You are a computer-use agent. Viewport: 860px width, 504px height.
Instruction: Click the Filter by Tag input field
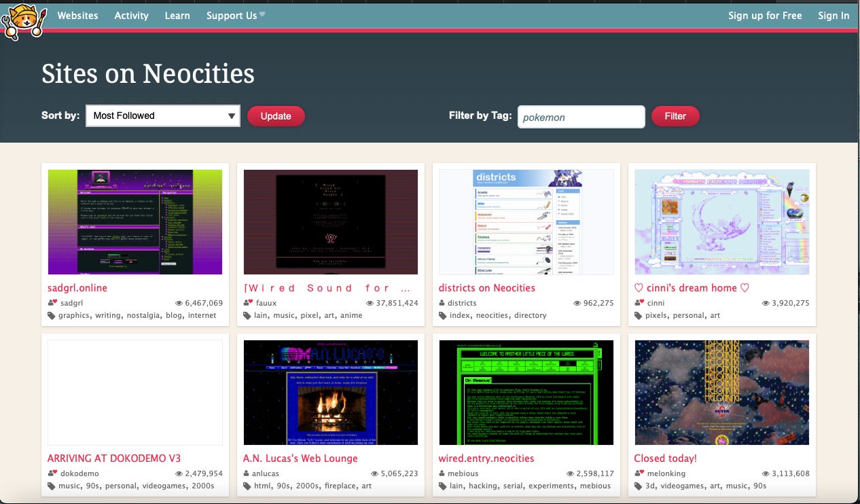(x=581, y=116)
